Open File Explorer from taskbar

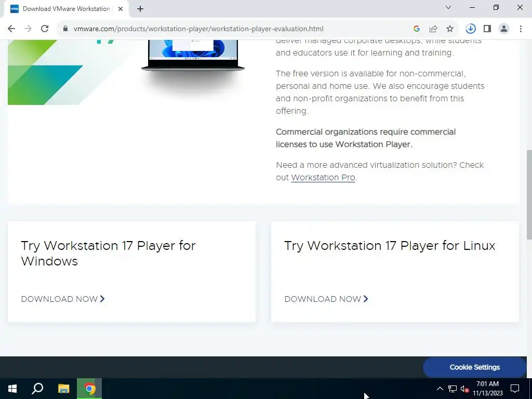63,389
